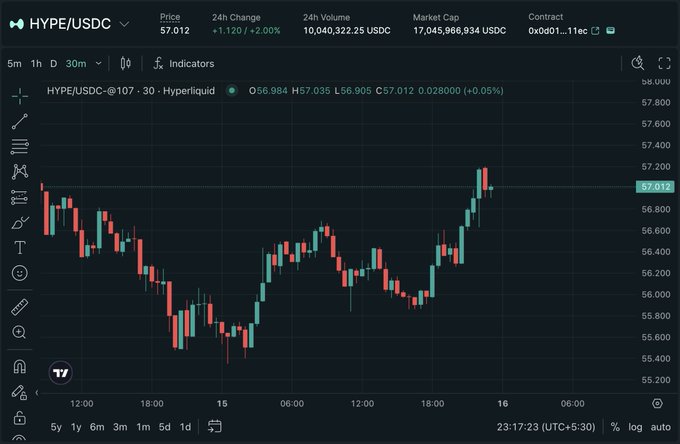Select the XABCD pattern tool

(20, 172)
